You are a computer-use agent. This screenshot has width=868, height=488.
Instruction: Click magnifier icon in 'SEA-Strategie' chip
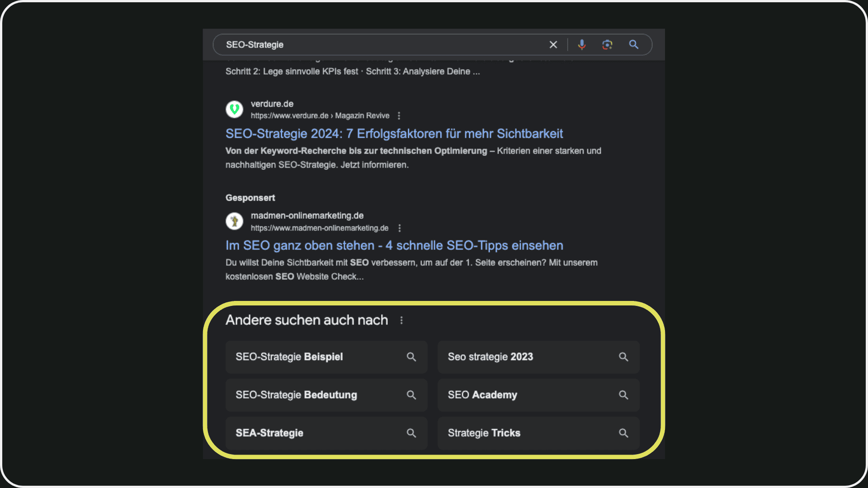coord(411,433)
